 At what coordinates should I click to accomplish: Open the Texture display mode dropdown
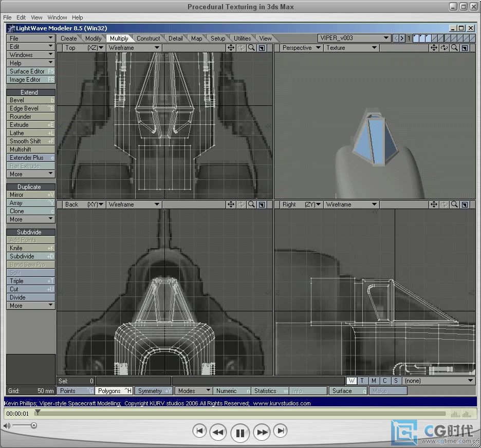(351, 48)
